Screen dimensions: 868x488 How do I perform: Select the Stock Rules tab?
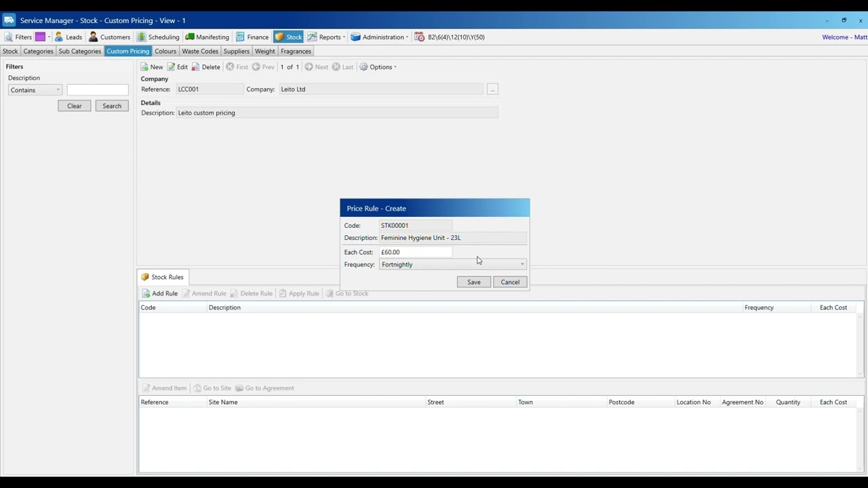[162, 277]
